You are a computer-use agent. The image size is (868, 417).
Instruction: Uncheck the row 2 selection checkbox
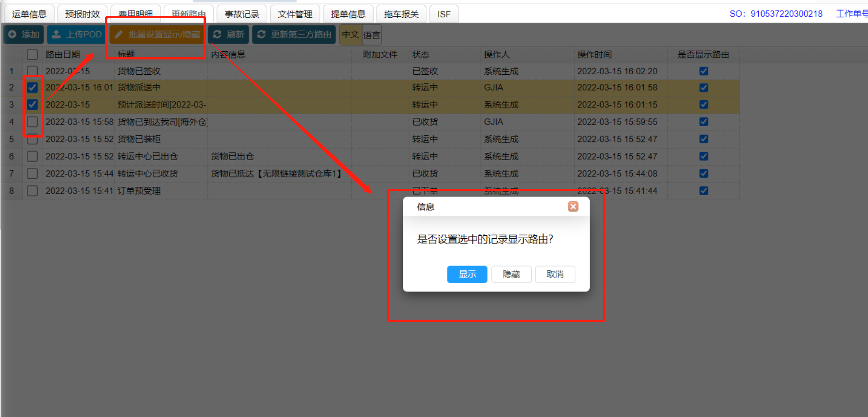[32, 88]
